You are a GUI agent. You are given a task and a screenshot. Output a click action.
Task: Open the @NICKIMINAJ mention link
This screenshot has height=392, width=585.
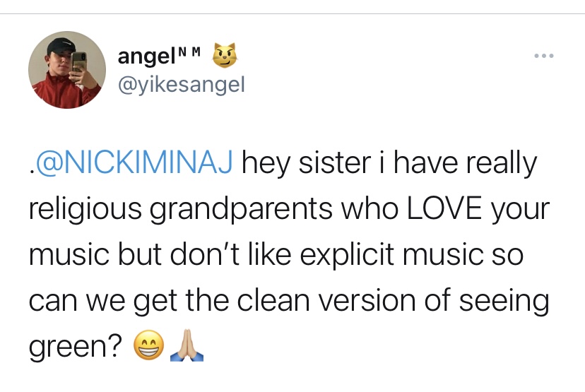[x=134, y=162]
